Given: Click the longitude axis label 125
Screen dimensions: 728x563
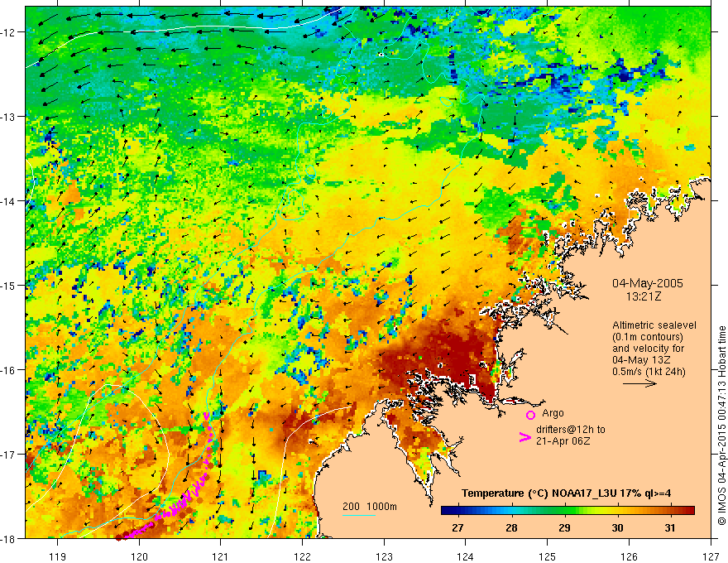Looking at the screenshot, I should pyautogui.click(x=548, y=556).
